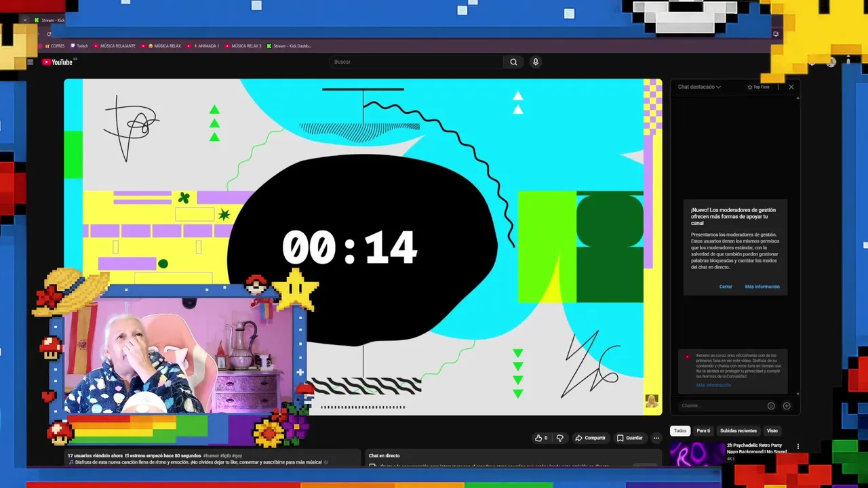868x488 pixels.
Task: Focus the Buscar search field
Action: point(417,62)
